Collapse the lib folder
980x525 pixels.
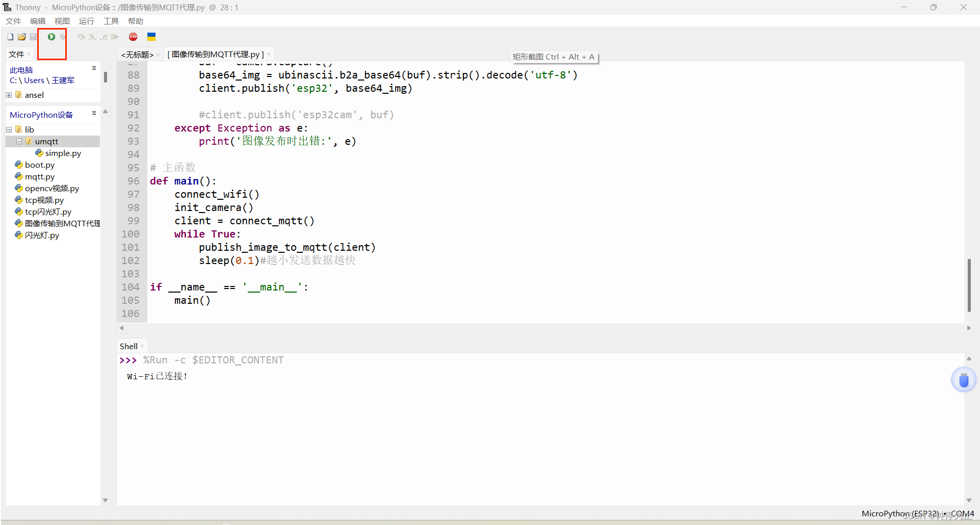pyautogui.click(x=9, y=129)
